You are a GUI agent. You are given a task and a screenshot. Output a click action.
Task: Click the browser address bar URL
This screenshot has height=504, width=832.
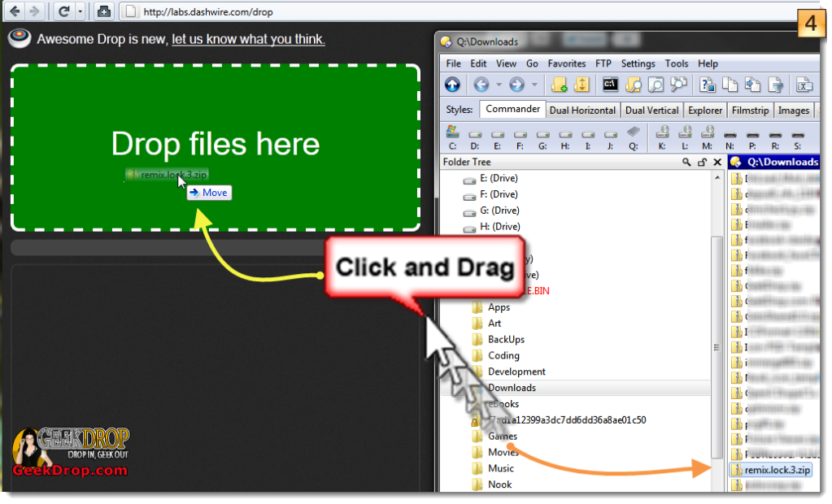pyautogui.click(x=208, y=12)
